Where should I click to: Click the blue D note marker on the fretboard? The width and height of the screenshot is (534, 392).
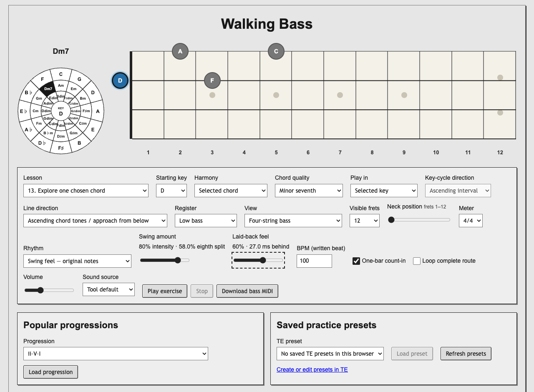pyautogui.click(x=120, y=80)
